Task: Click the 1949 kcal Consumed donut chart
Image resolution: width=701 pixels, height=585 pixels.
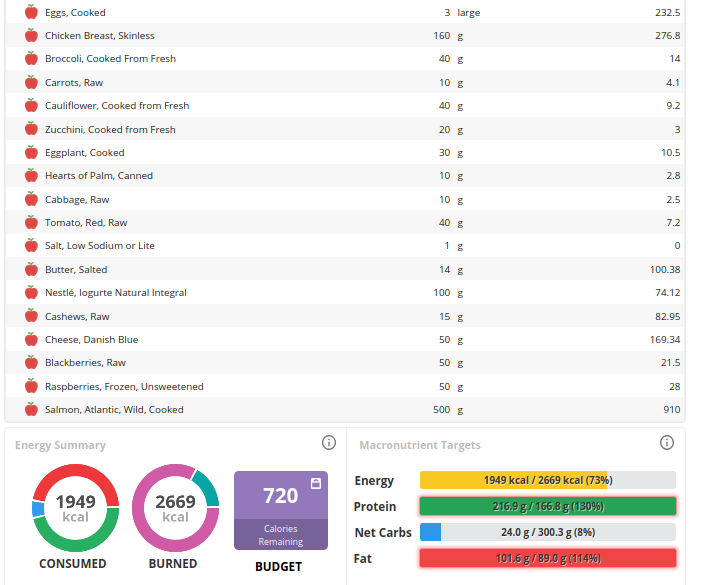Action: point(76,508)
